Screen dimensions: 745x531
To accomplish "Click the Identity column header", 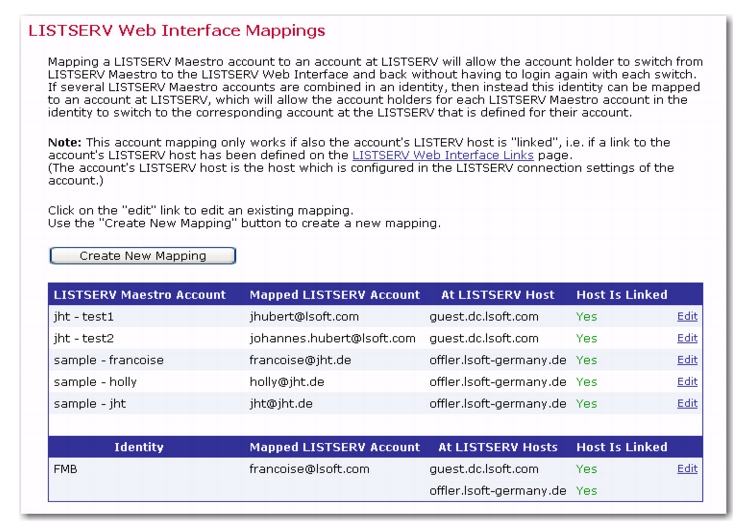I will (139, 447).
